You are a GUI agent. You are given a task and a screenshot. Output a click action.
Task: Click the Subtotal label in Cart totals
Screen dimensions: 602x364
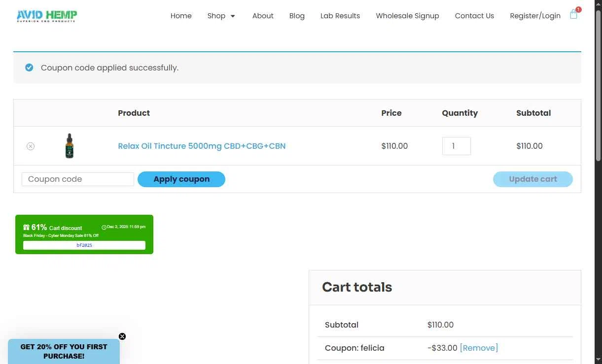pos(342,325)
